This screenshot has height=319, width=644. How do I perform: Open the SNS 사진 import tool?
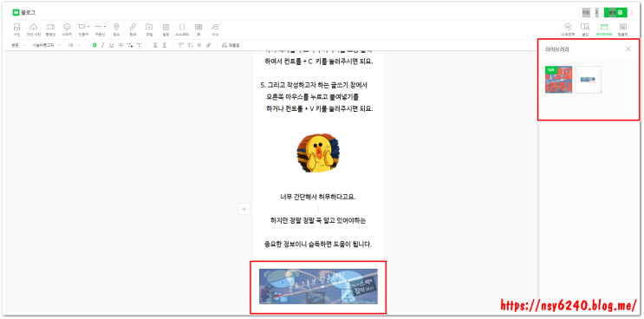34,29
